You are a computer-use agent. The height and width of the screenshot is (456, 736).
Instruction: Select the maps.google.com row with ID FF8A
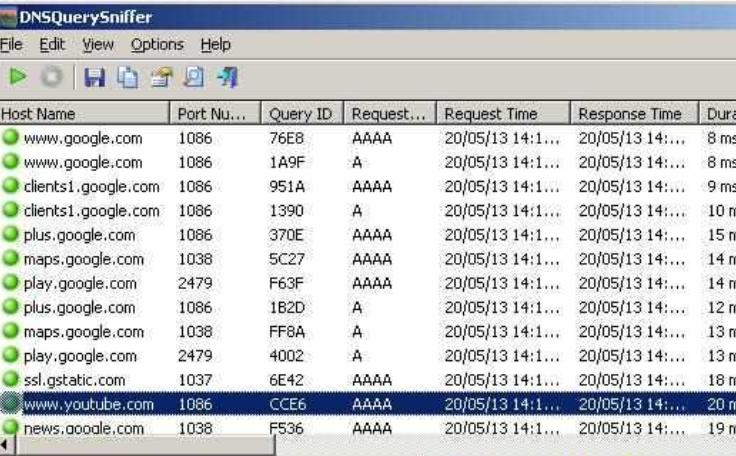pyautogui.click(x=368, y=332)
